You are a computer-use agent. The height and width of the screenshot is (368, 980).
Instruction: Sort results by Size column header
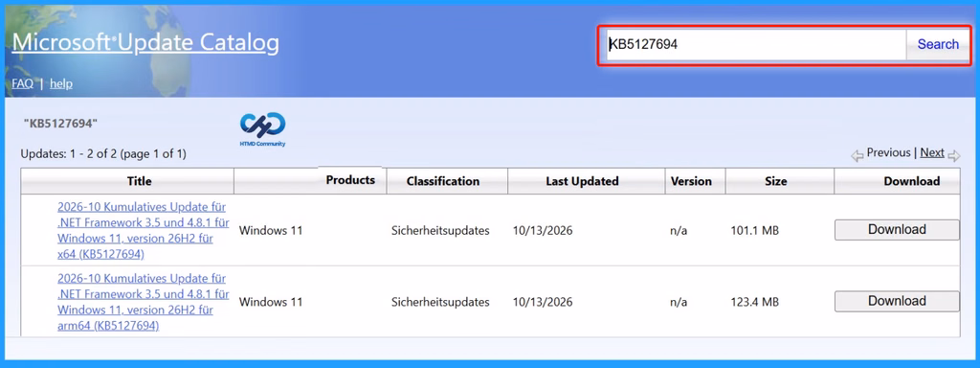click(x=775, y=181)
